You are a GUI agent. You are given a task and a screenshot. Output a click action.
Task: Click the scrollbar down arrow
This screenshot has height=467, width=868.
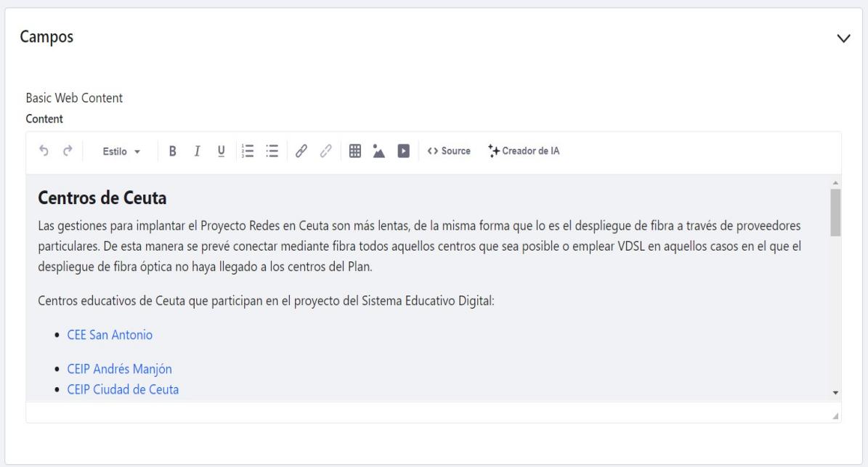pyautogui.click(x=835, y=393)
